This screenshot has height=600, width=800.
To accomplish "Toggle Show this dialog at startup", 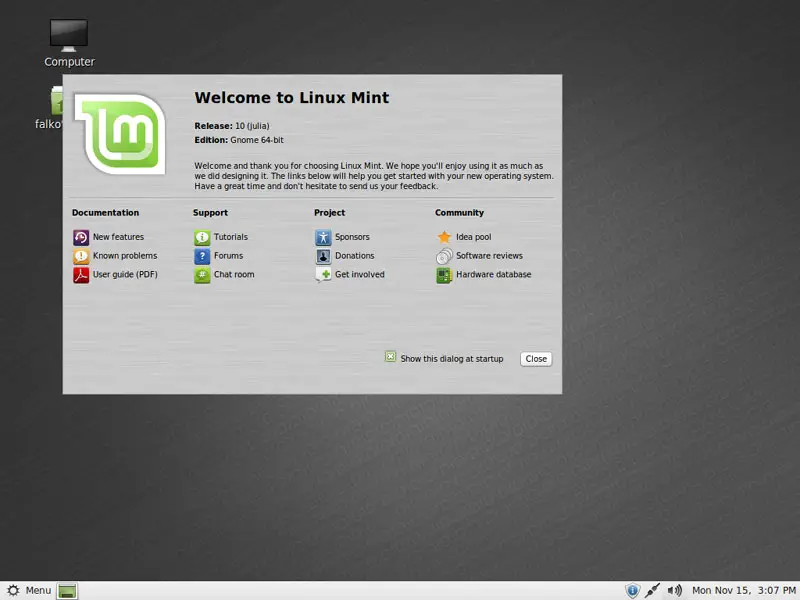I will pyautogui.click(x=391, y=357).
